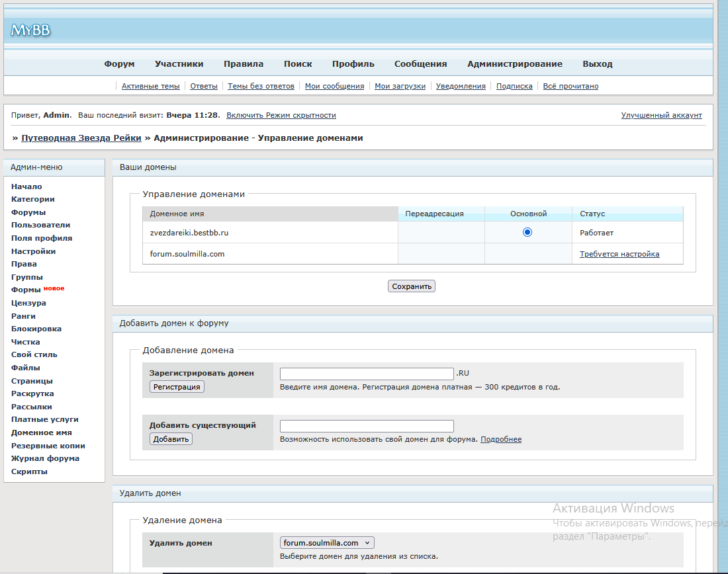Viewport: 728px width, 574px height.
Task: Open the Темы без ответов link
Action: coord(261,86)
